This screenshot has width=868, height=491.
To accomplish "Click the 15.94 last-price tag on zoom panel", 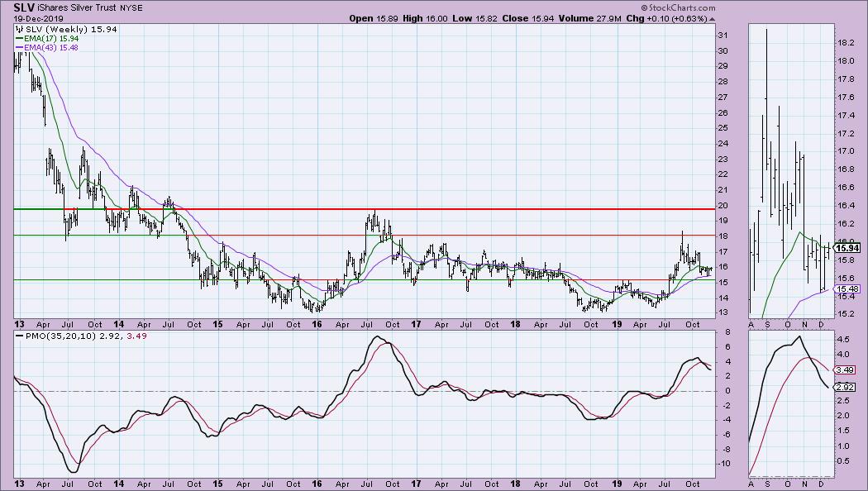I will click(x=847, y=249).
